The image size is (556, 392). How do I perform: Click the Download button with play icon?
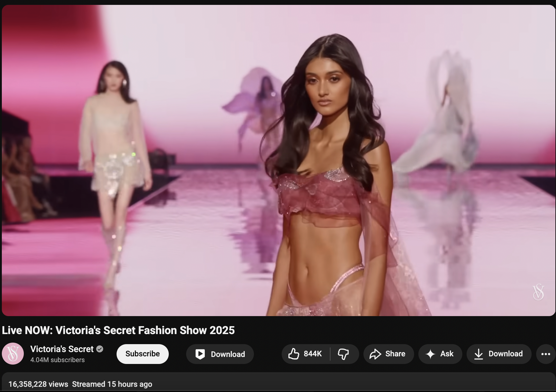220,354
